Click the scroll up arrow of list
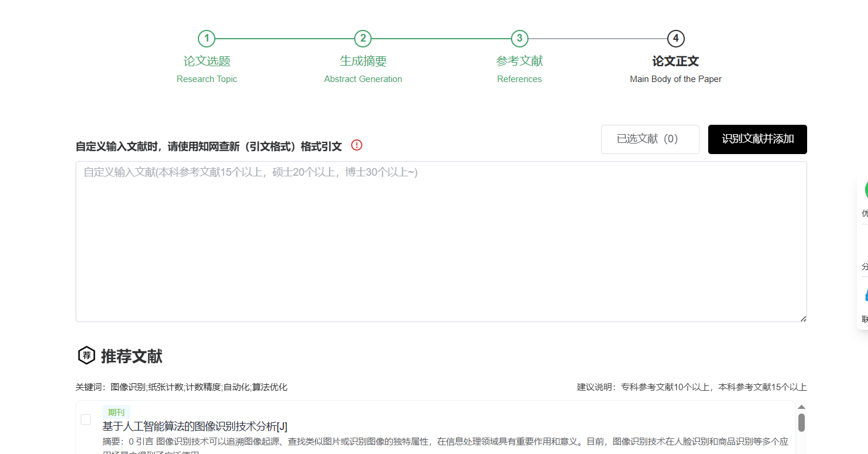This screenshot has height=454, width=868. [x=801, y=407]
